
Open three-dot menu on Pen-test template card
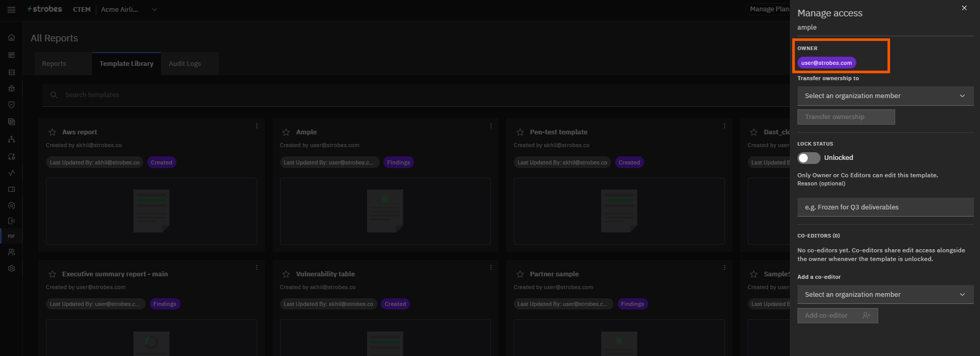click(x=724, y=126)
